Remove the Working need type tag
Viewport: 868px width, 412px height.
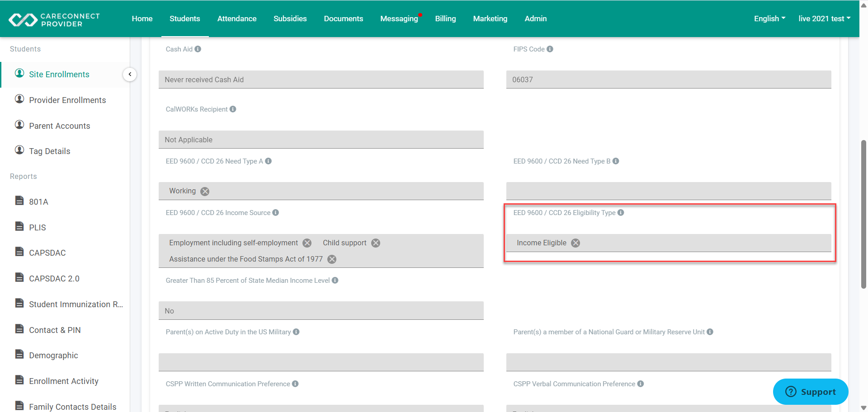[205, 191]
